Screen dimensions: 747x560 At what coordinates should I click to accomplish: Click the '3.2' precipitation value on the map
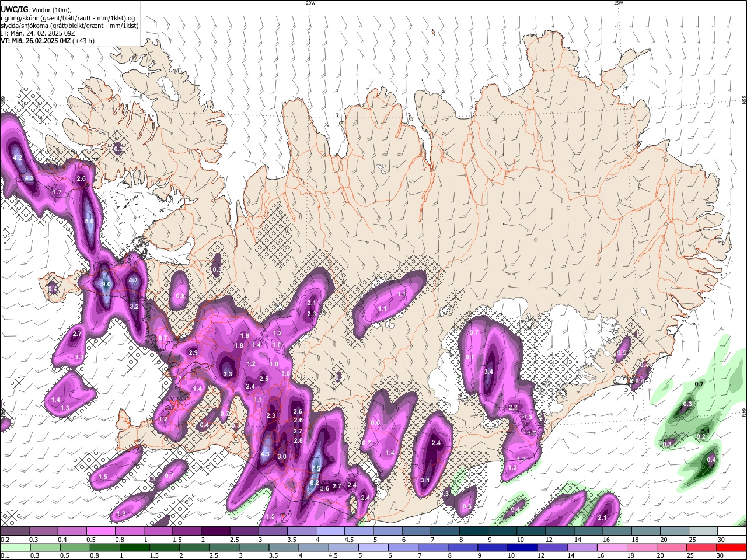point(134,306)
